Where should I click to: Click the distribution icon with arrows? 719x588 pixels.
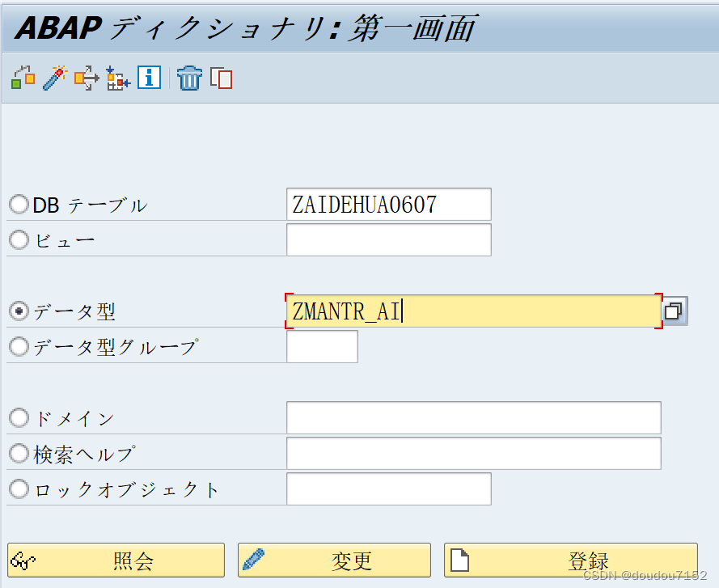(86, 78)
